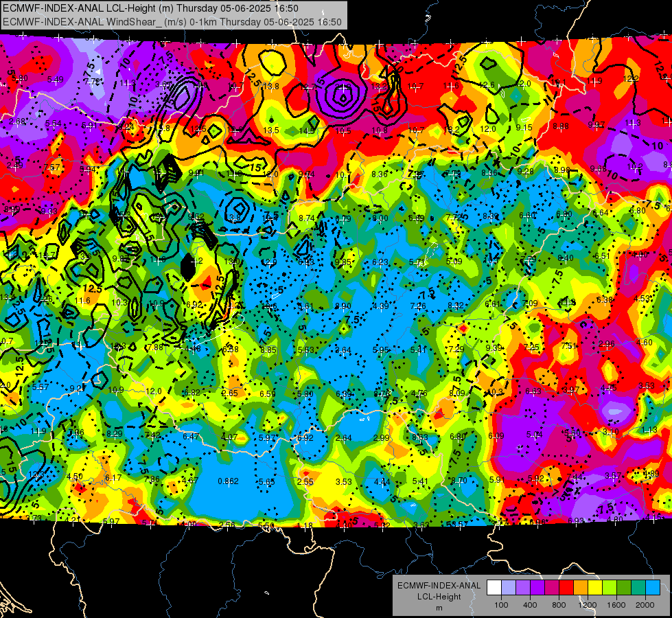
Task: Click the wind shear value 4.60
Action: pos(644,342)
